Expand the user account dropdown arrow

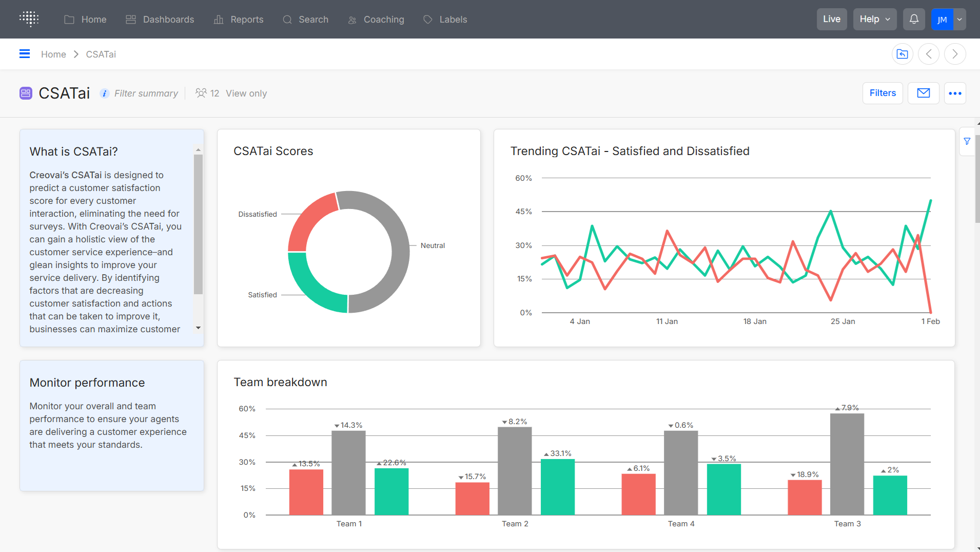point(959,19)
